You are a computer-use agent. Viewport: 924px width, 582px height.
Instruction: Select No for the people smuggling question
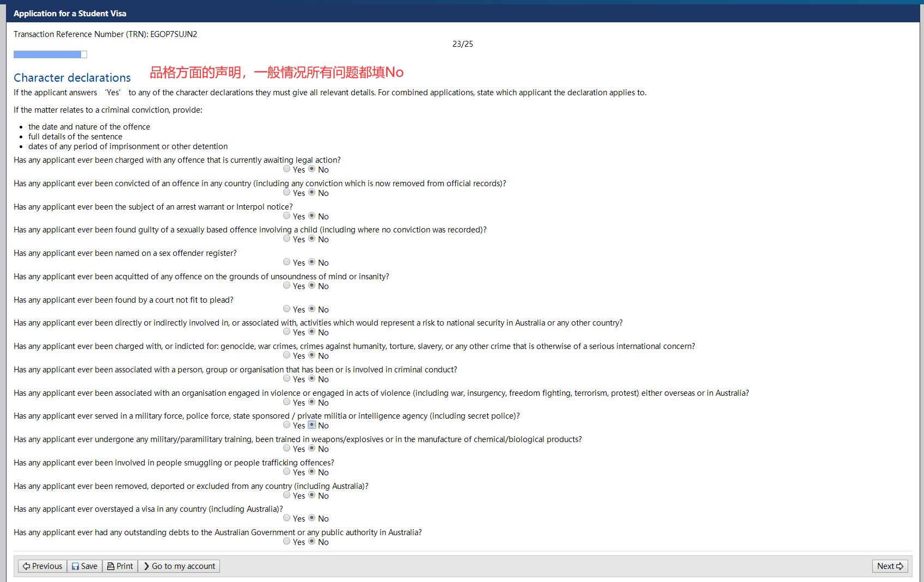pyautogui.click(x=311, y=471)
